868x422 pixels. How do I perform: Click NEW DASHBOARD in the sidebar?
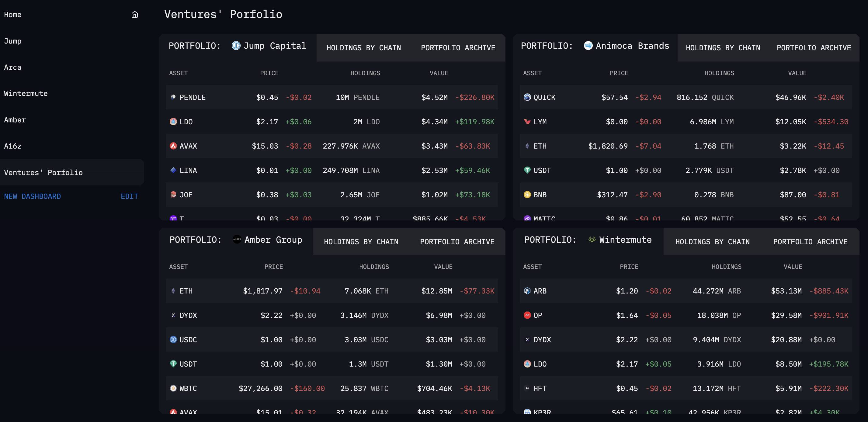32,196
